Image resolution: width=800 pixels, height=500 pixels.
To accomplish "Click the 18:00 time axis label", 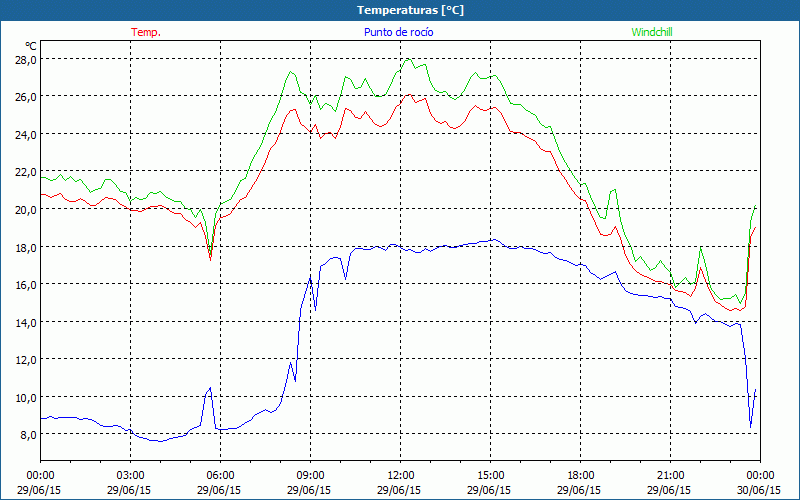I will [581, 476].
